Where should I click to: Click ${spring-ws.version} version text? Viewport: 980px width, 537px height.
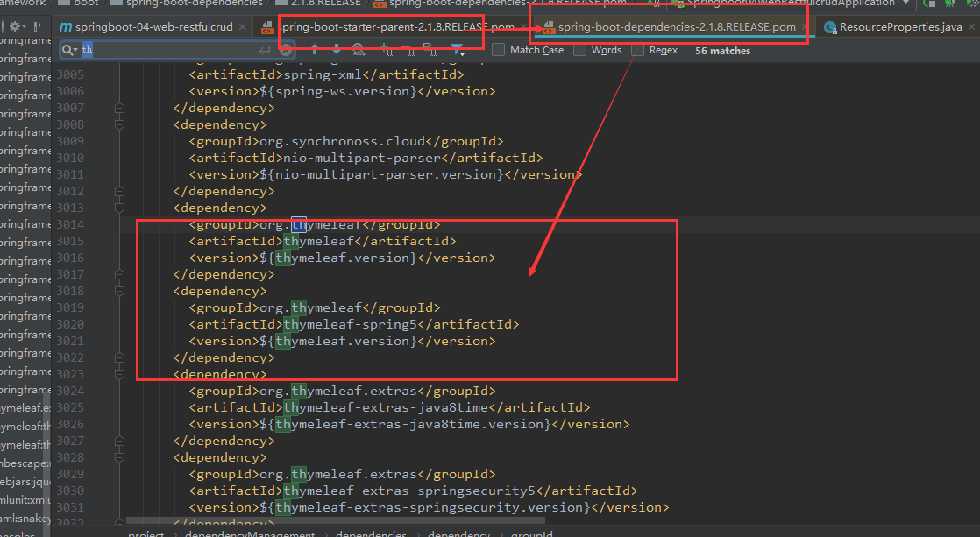337,91
